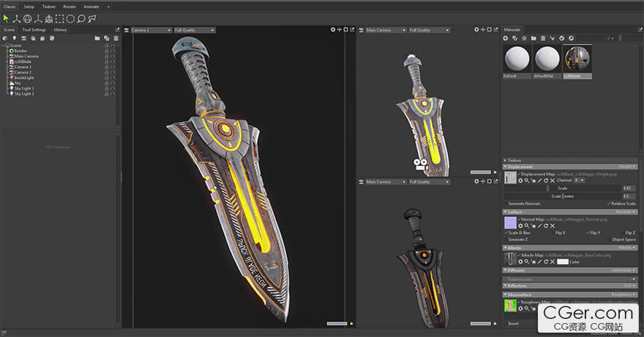This screenshot has width=644, height=337.
Task: Open the Tool Settings tab
Action: tap(34, 29)
